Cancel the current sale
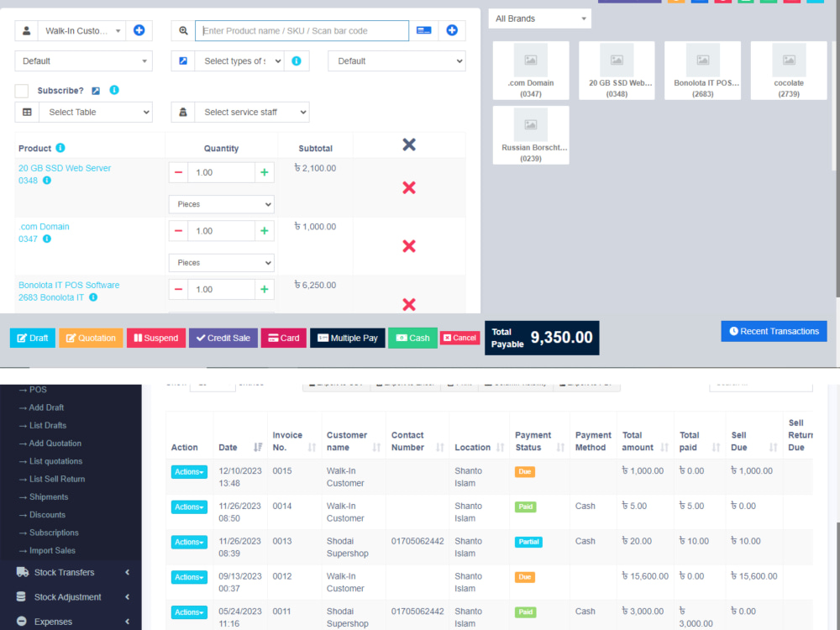840x630 pixels. pos(459,338)
